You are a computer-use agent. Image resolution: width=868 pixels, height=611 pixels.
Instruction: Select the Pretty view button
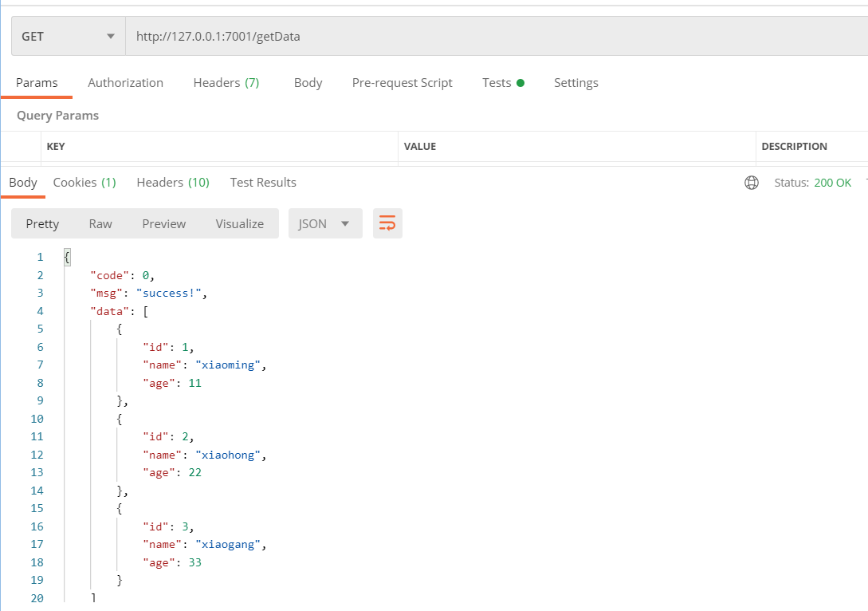pos(42,223)
